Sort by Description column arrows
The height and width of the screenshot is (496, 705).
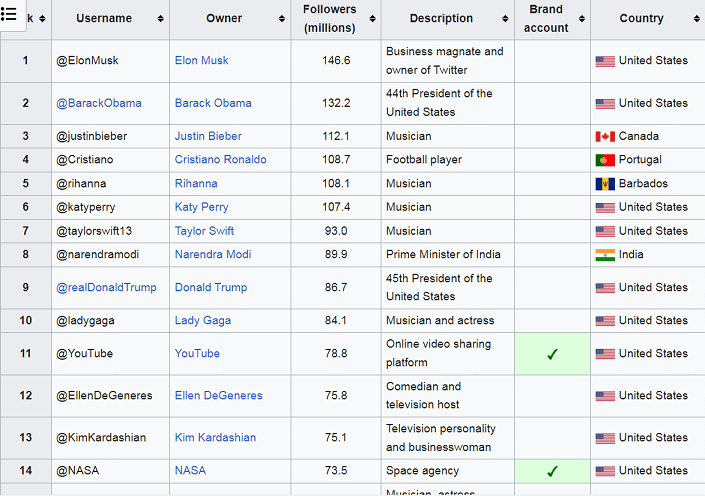[505, 18]
